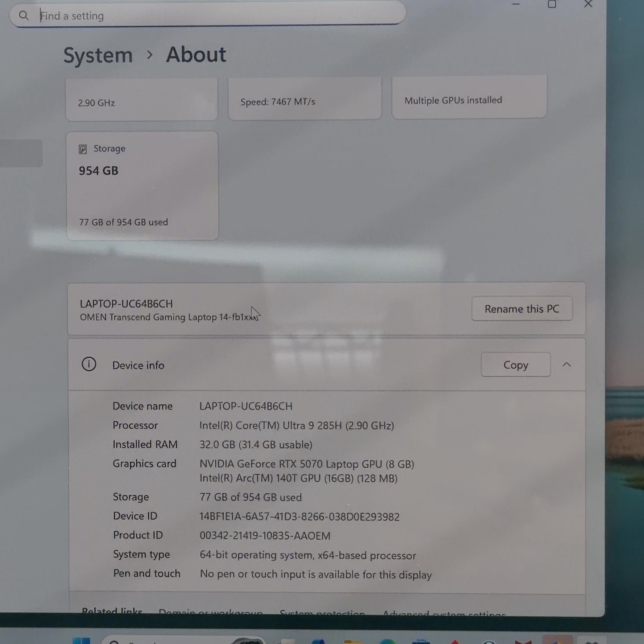Click the '954 GB' value on the Storage card

[98, 171]
